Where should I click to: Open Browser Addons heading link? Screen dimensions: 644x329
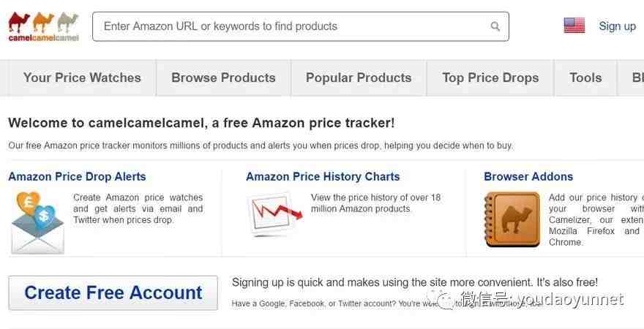coord(528,176)
